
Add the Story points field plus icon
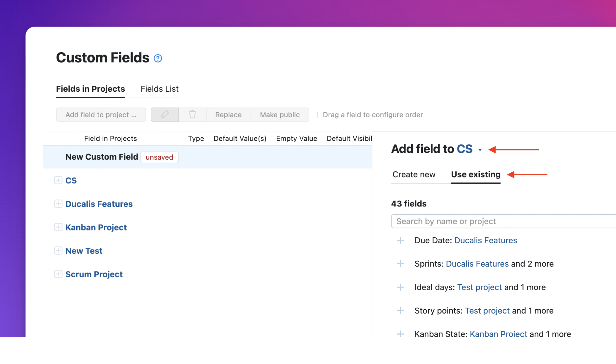pyautogui.click(x=400, y=311)
